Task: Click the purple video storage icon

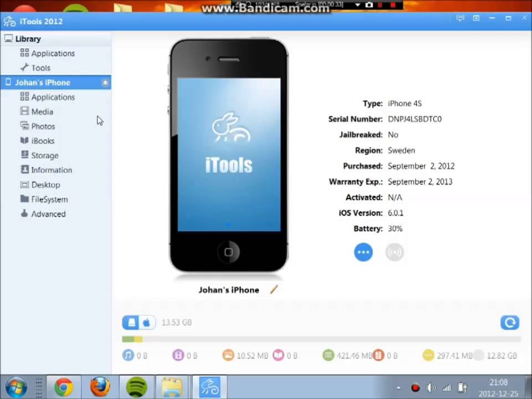Action: pos(178,355)
